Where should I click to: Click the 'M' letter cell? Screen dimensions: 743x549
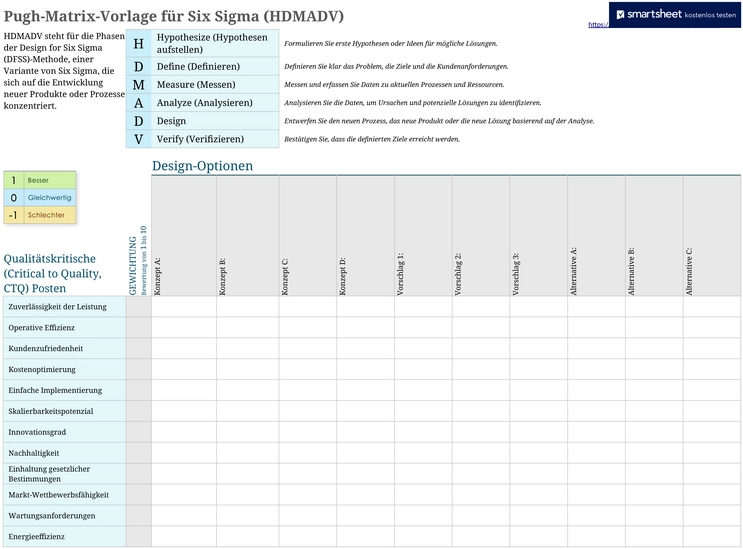tap(138, 85)
